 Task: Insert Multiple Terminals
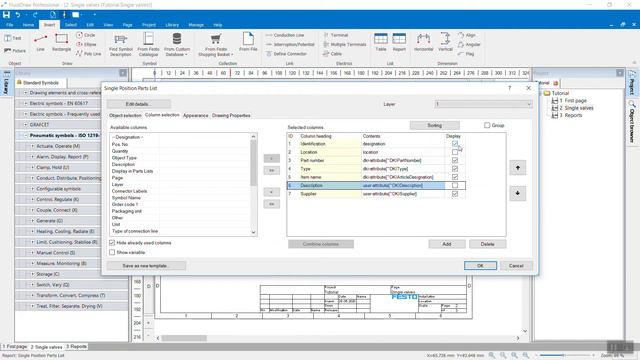coord(344,44)
